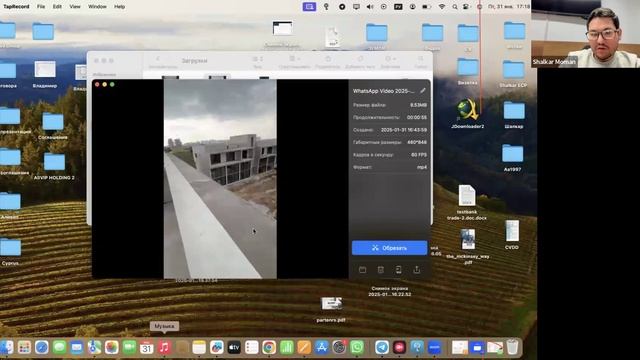Open the Edit menu

pos(57,7)
